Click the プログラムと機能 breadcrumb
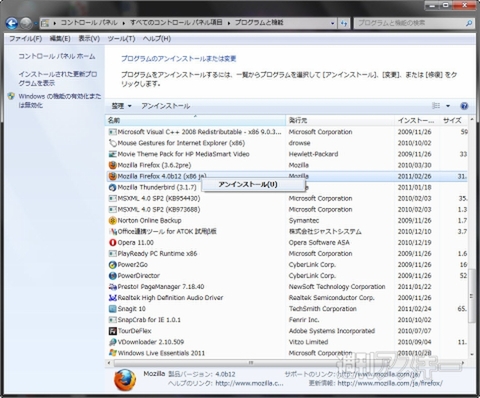The image size is (480, 398). point(259,23)
